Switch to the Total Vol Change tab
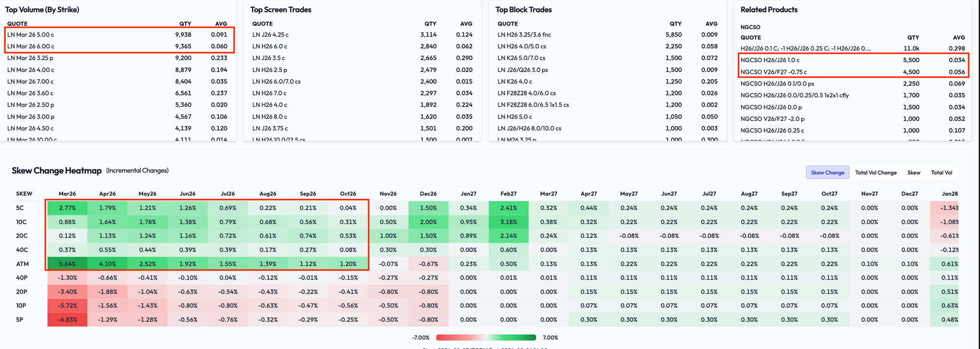This screenshot has height=349, width=980. (x=876, y=173)
